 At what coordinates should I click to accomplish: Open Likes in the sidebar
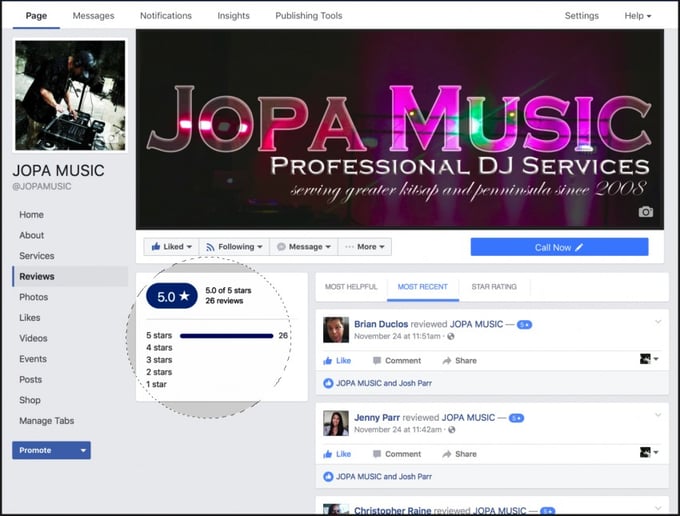coord(29,317)
